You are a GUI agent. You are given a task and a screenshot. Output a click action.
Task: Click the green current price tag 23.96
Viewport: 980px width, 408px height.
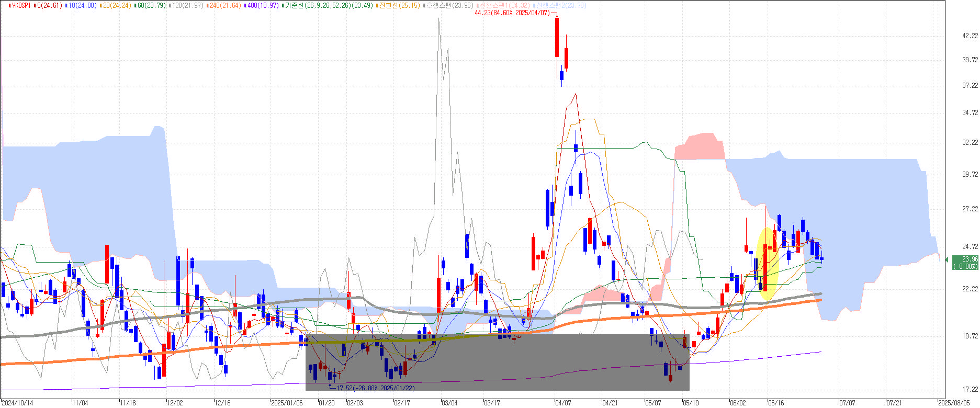coord(965,263)
